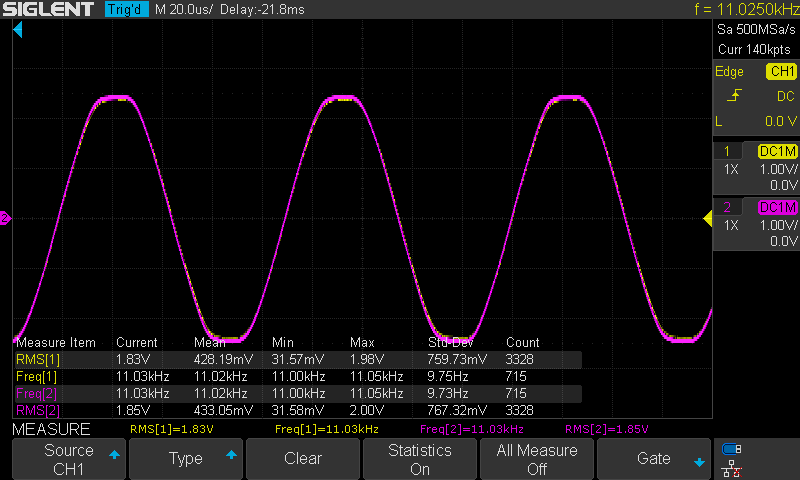Click the f = 11.0250kHz frequency counter
Image resolution: width=800 pixels, height=480 pixels.
[746, 9]
